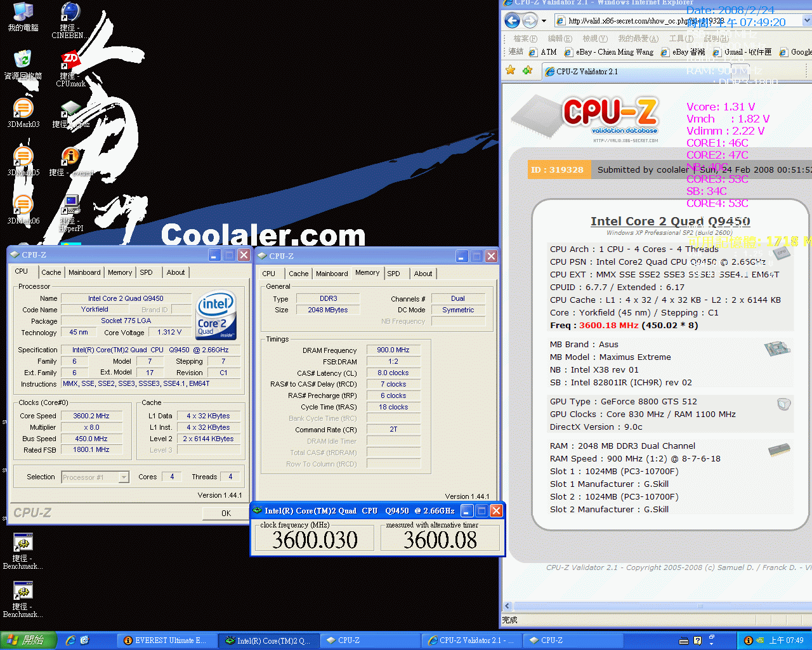Expand the Internet Explorer address bar dropdown

(x=807, y=21)
